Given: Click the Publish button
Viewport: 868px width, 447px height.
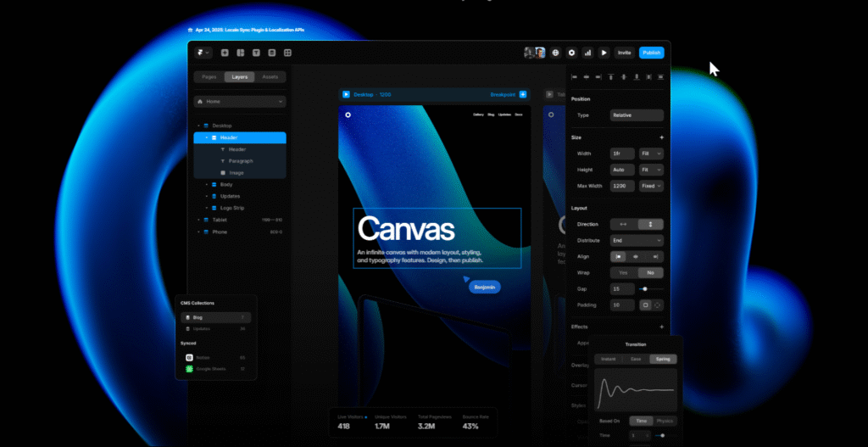Looking at the screenshot, I should 651,53.
